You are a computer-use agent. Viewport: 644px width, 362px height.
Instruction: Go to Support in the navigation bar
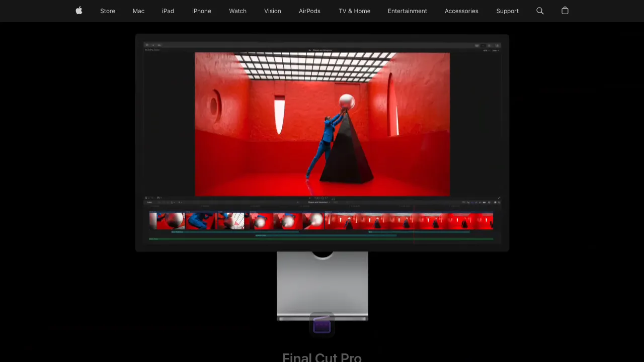click(x=507, y=11)
